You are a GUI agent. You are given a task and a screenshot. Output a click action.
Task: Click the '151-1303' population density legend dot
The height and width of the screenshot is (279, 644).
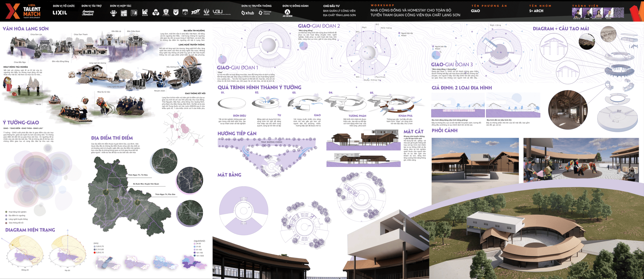click(x=195, y=256)
